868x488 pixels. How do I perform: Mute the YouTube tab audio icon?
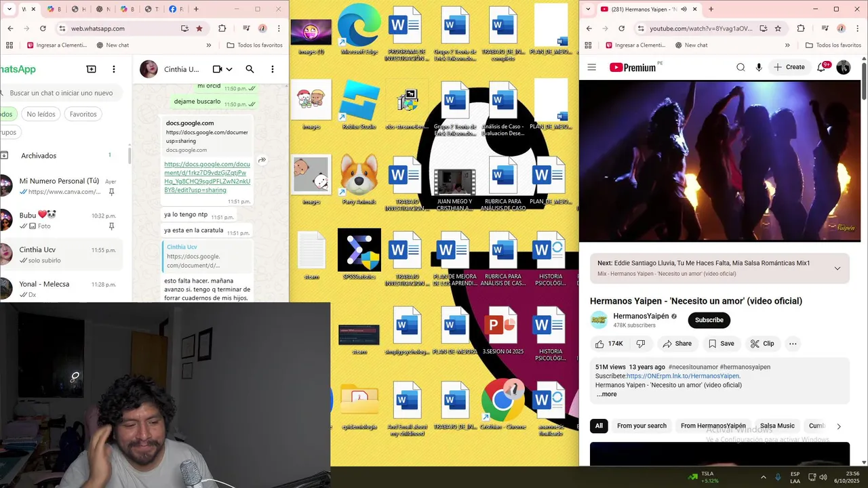[684, 9]
